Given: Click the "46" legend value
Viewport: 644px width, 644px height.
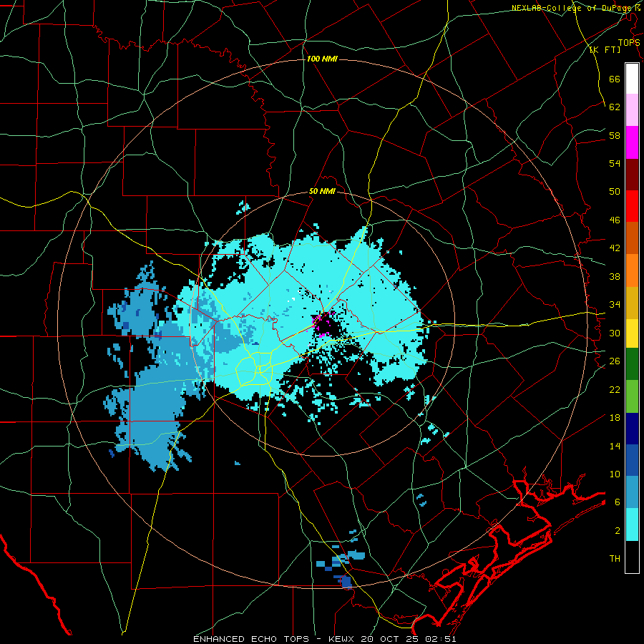Looking at the screenshot, I should click(x=615, y=220).
